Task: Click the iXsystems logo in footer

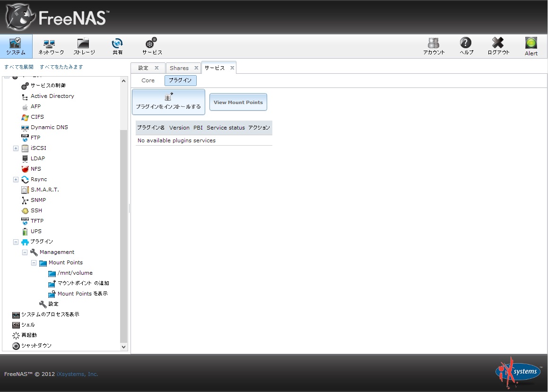Action: pos(518,373)
